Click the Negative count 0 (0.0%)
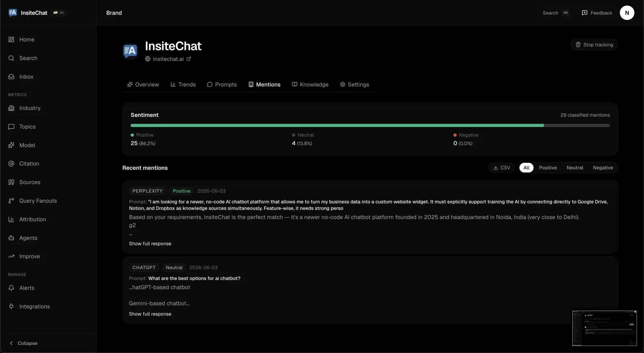 coord(463,143)
